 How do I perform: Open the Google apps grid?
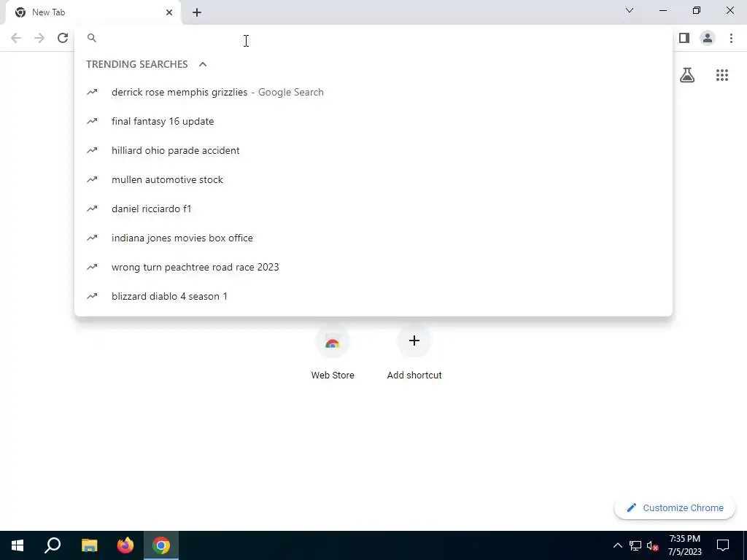coord(722,75)
